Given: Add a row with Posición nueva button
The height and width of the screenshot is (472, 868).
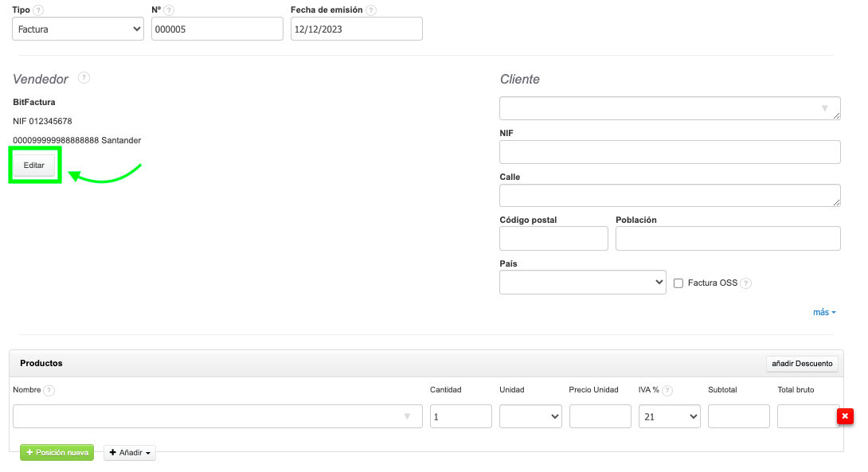Looking at the screenshot, I should pos(57,453).
